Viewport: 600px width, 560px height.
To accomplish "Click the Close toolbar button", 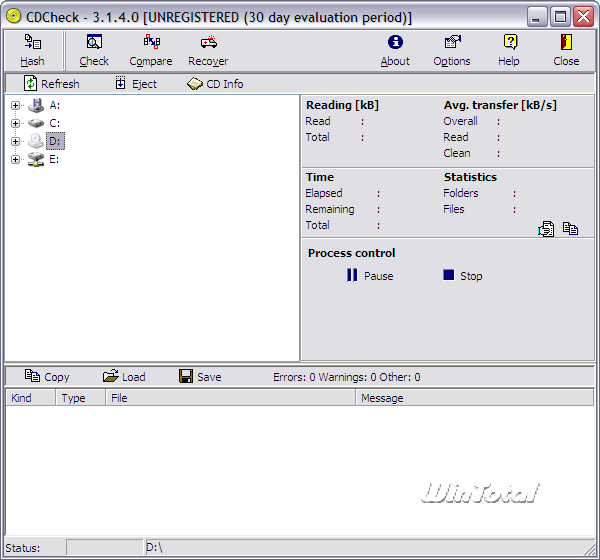I will coord(566,51).
